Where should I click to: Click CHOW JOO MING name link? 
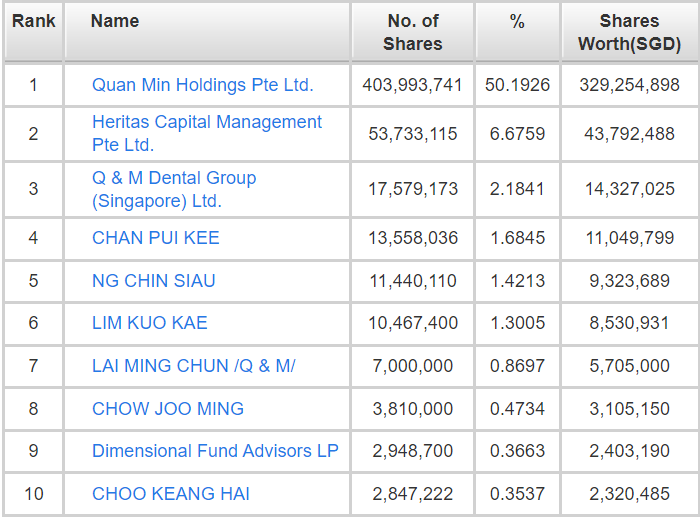[x=167, y=408]
